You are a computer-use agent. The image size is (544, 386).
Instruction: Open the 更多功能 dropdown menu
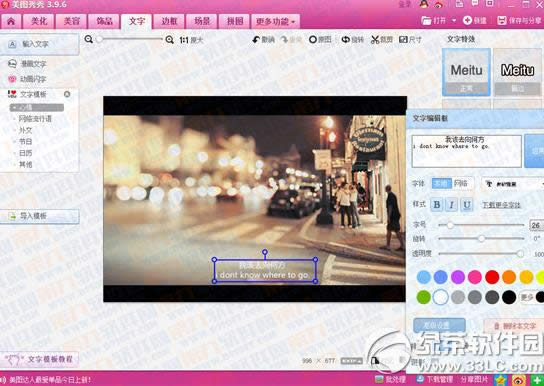275,22
